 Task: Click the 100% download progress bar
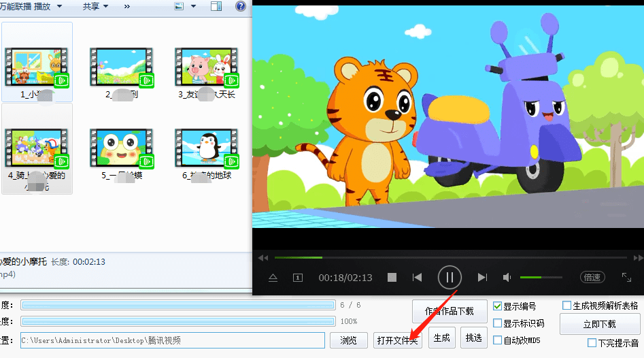click(x=178, y=321)
